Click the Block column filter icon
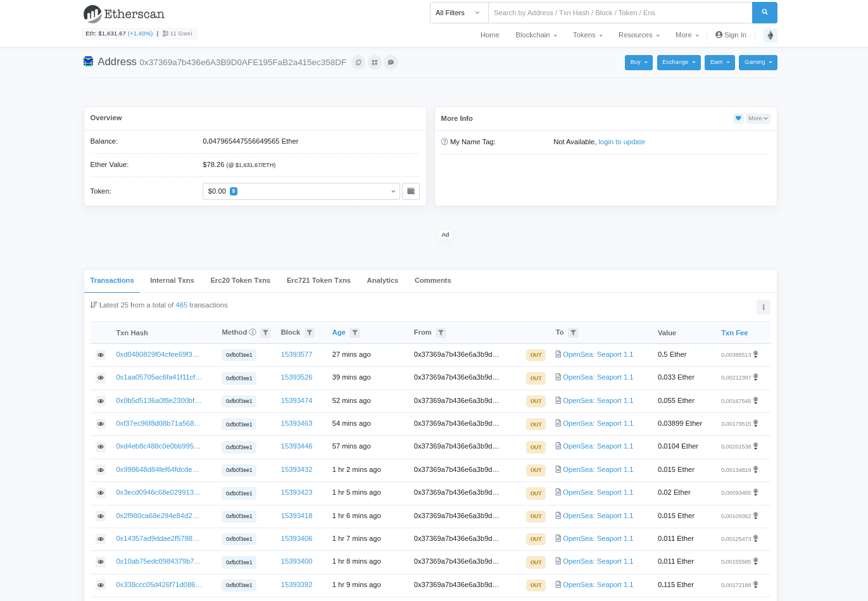This screenshot has width=868, height=601. (310, 333)
